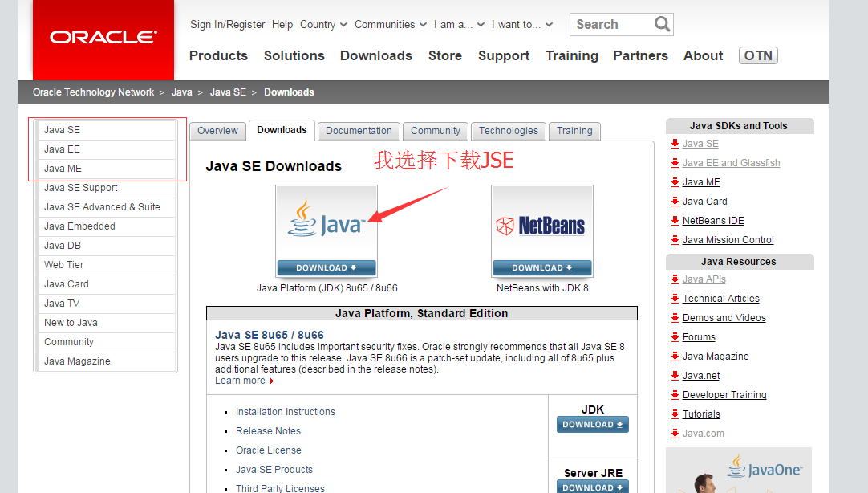The width and height of the screenshot is (868, 493).
Task: Open Java Embedded sidebar item
Action: (106, 226)
